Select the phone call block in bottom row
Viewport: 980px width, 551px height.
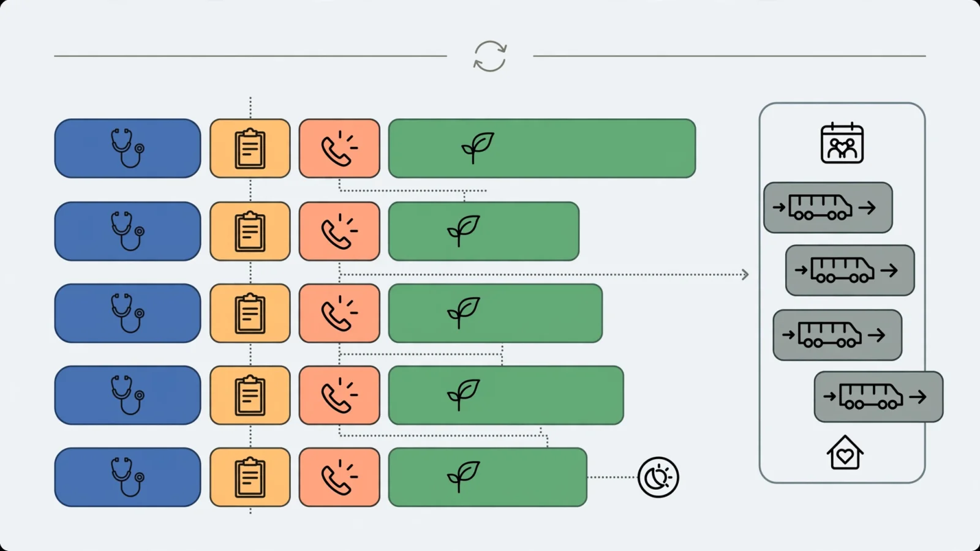(x=339, y=477)
